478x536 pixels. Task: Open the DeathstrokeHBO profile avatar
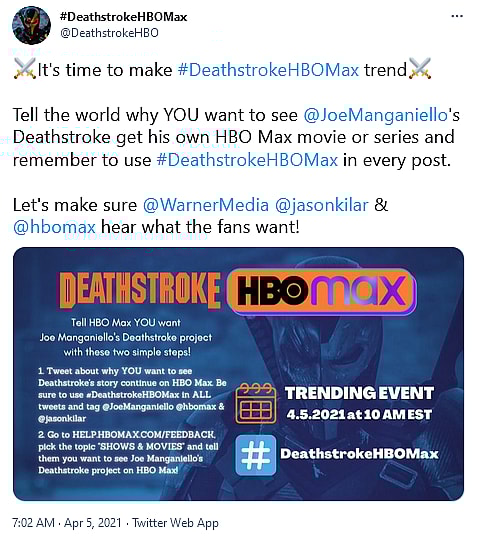click(31, 25)
